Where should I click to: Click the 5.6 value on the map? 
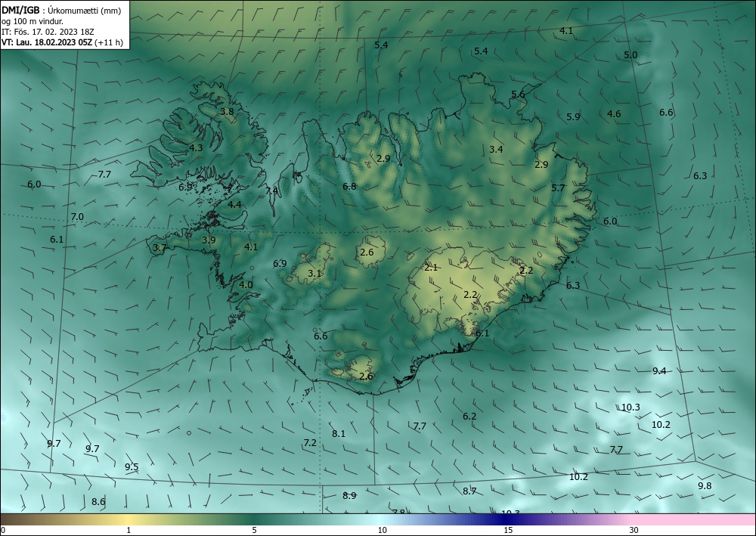[x=518, y=94]
